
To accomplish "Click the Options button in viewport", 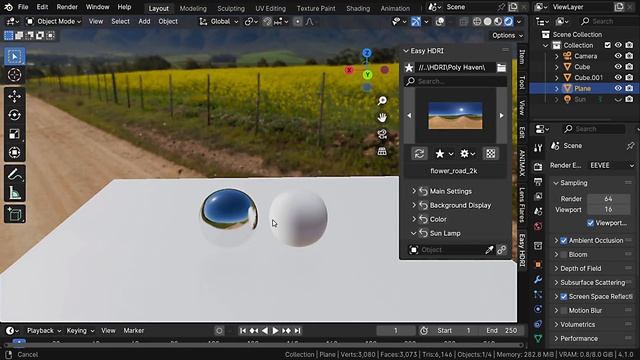I will 507,36.
